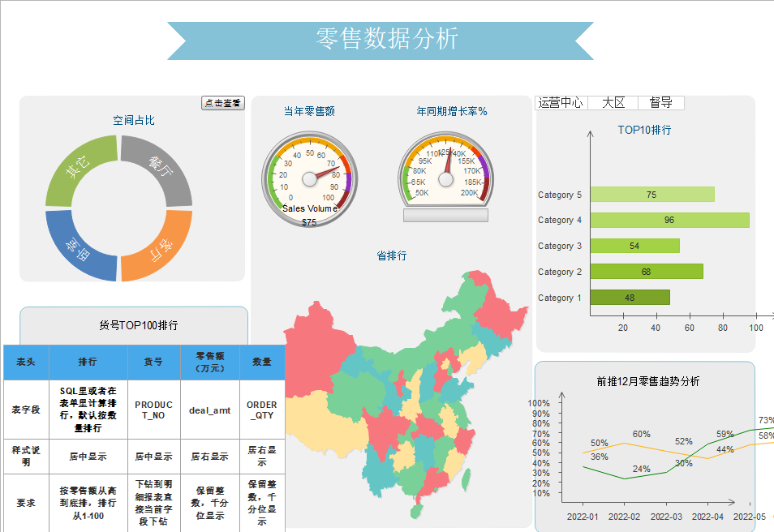Click the 零售额（万元） column header
774x532 pixels.
(x=210, y=363)
